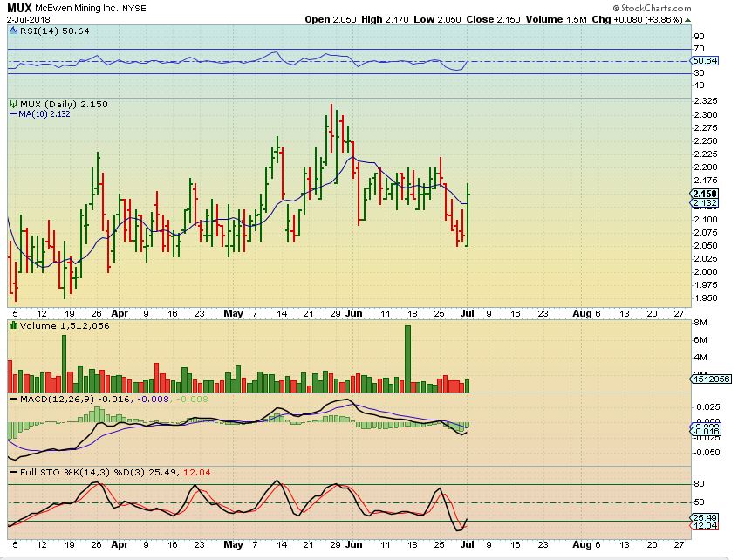
Task: Click the moving average price tag 2.132
Action: point(703,203)
